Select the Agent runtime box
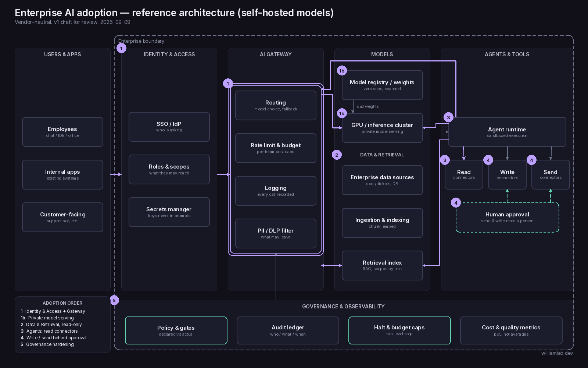Image resolution: width=588 pixels, height=368 pixels. 507,132
